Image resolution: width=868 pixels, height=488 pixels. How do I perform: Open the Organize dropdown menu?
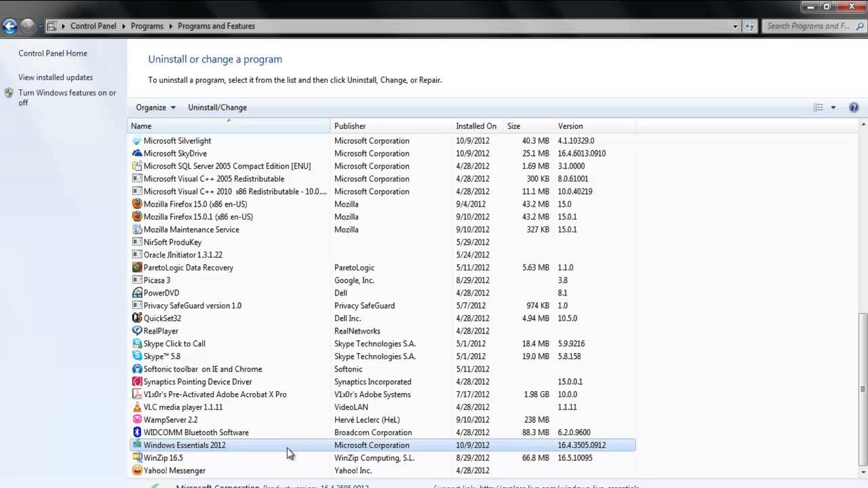[x=155, y=107]
